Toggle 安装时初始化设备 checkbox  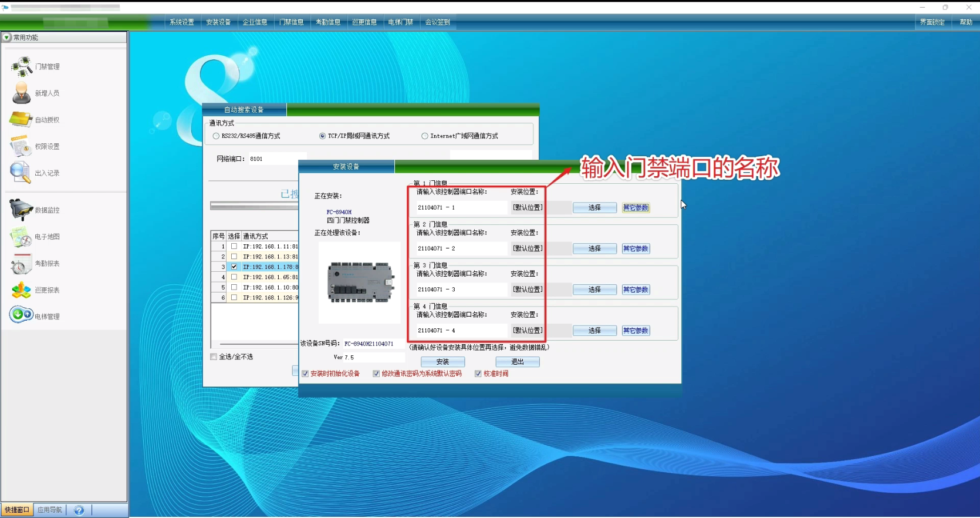[305, 374]
